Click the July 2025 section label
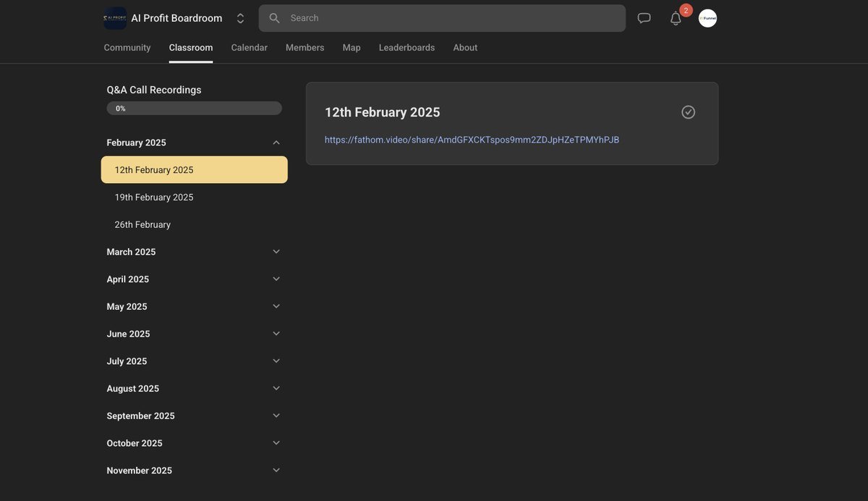Screen dimensions: 868x501 click(x=127, y=361)
